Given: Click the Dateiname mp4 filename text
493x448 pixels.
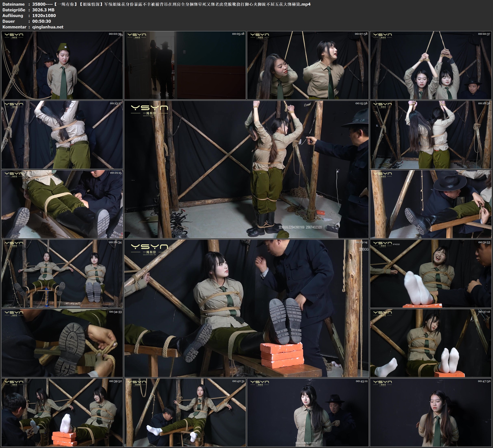Looking at the screenshot, I should pos(171,4).
